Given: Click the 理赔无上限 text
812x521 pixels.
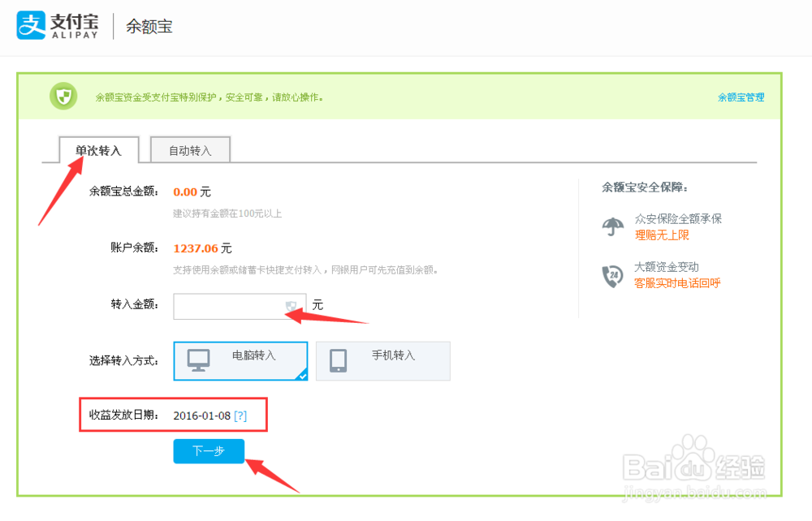Looking at the screenshot, I should (x=662, y=235).
